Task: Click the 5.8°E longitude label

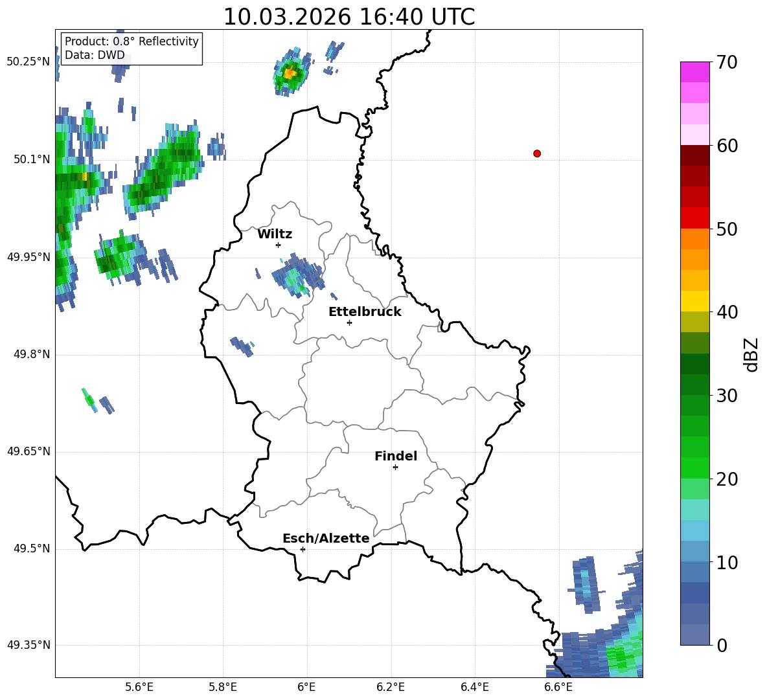Action: (223, 688)
